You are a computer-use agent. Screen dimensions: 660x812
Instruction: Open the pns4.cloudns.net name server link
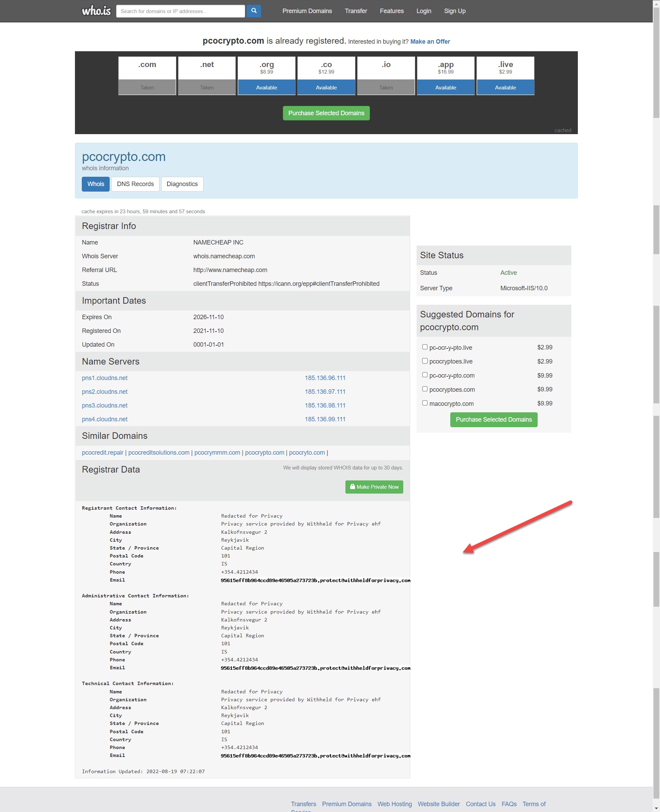104,419
